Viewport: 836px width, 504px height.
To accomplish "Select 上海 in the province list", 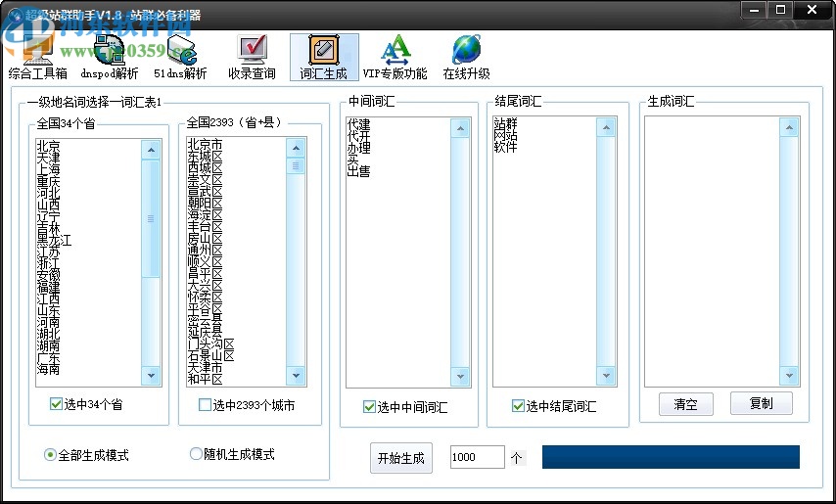I will click(x=48, y=169).
